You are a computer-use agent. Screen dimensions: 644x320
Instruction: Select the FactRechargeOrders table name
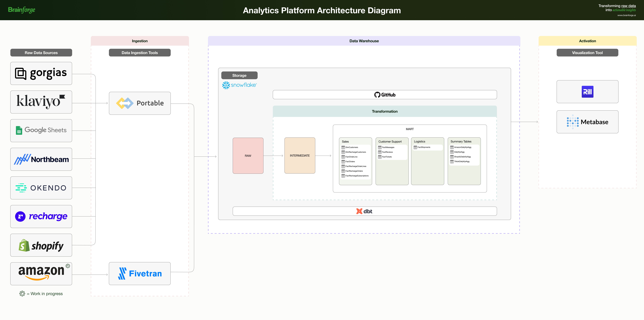[x=354, y=171]
